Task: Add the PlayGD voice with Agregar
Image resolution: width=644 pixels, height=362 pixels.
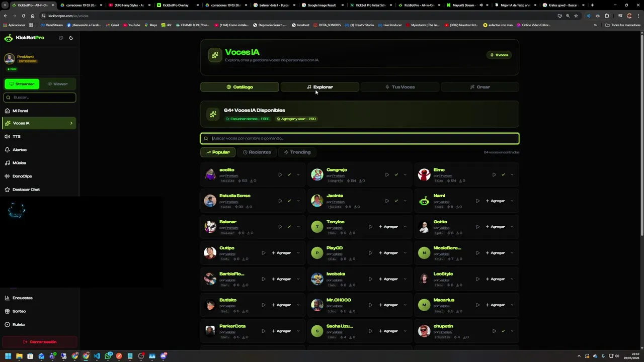Action: pos(388,253)
